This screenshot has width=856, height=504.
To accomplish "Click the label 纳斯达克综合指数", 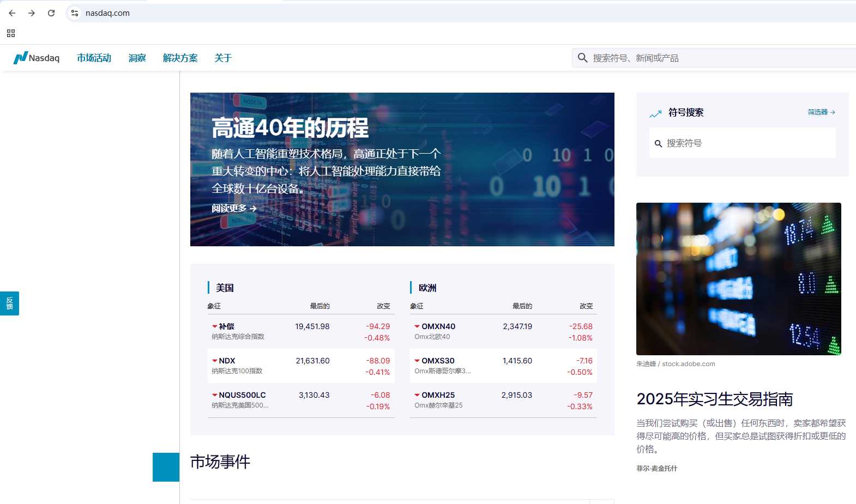I will [x=238, y=337].
